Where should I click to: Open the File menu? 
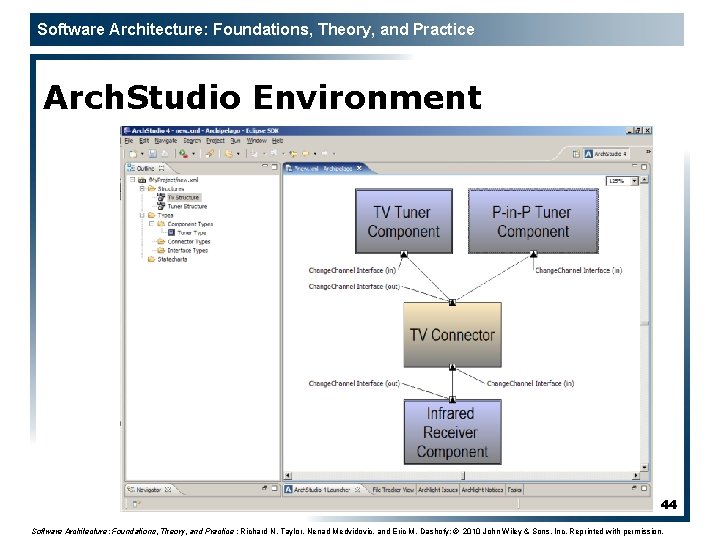129,141
